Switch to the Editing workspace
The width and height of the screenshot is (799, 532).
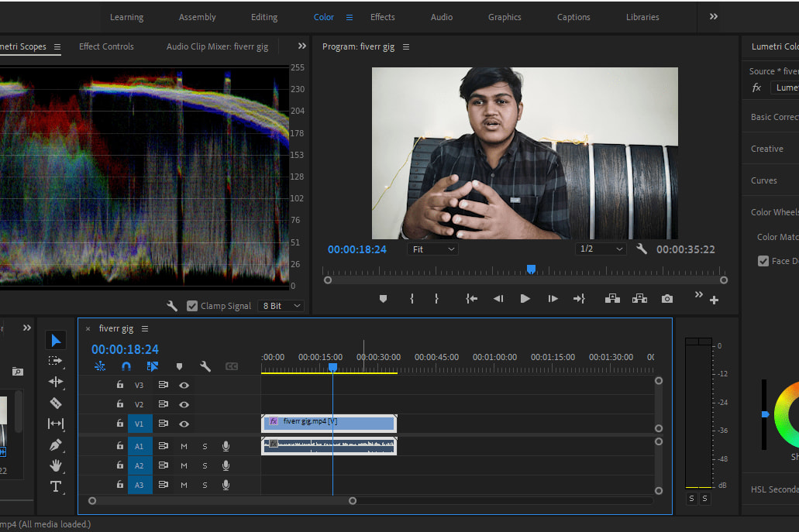pos(264,17)
